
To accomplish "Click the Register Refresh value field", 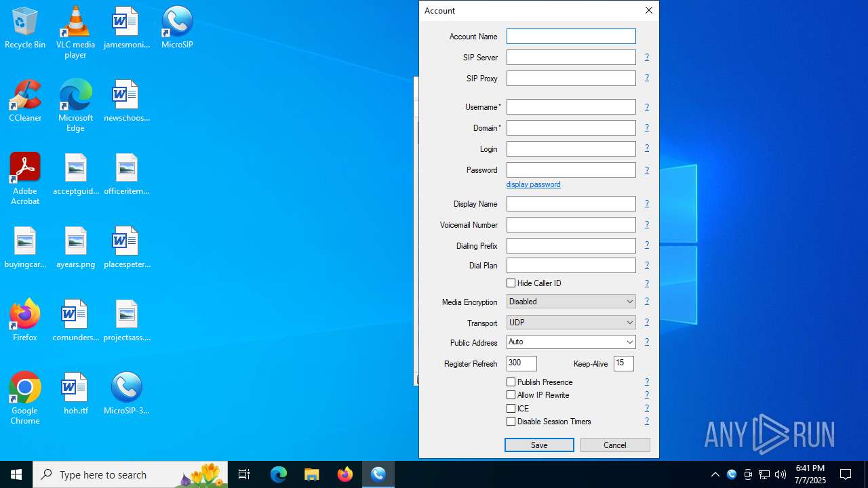I will [x=521, y=363].
